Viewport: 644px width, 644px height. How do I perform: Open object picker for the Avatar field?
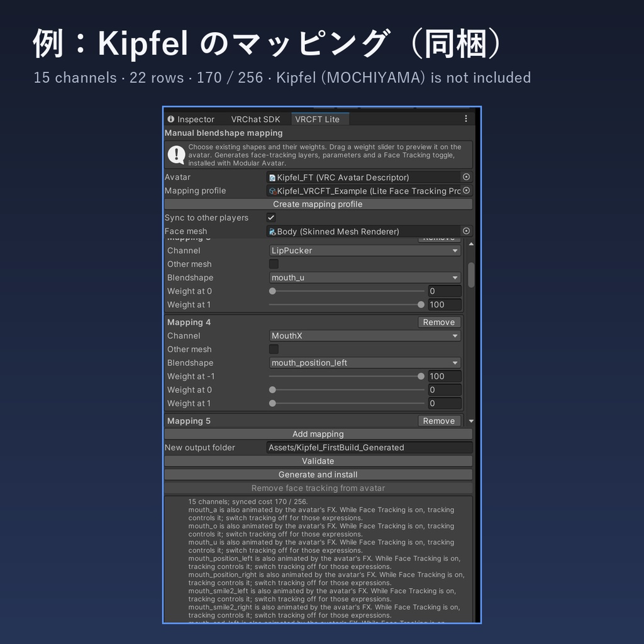pyautogui.click(x=466, y=177)
